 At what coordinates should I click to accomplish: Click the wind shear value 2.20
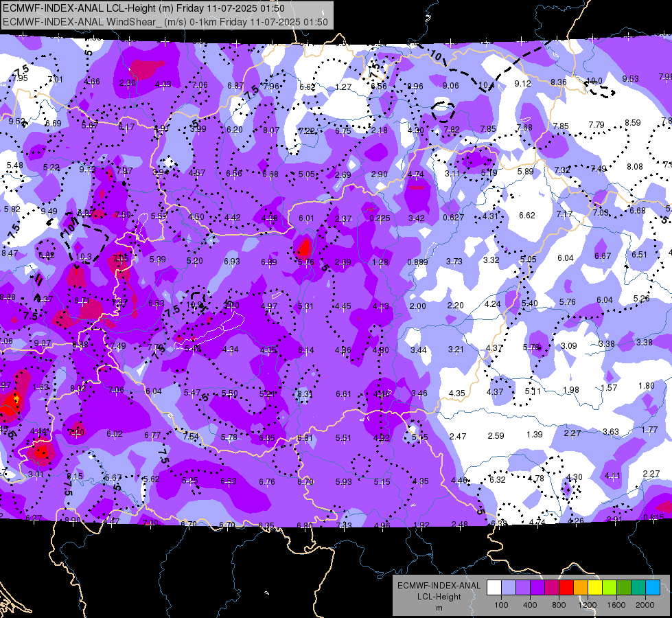(x=455, y=305)
